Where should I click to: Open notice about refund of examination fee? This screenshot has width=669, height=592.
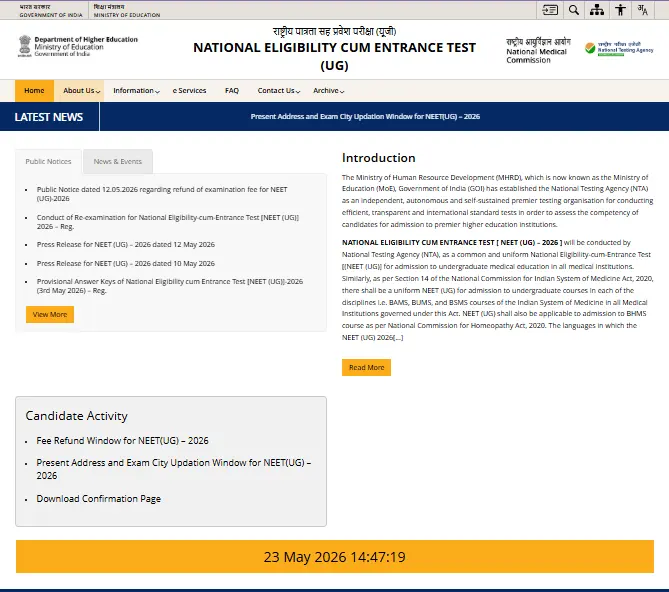pos(162,194)
